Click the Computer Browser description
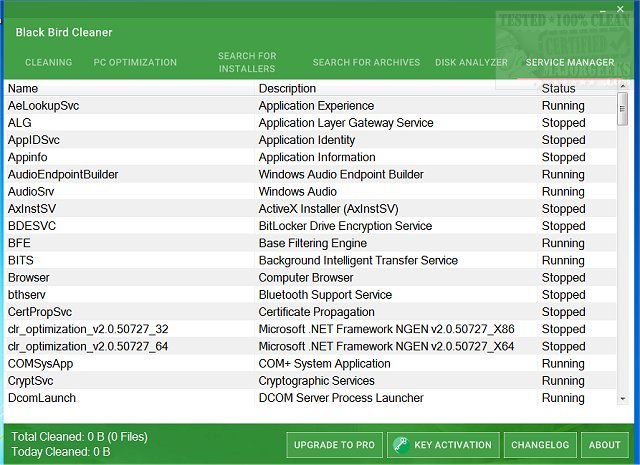Screen dimensions: 640x465 click(306, 277)
